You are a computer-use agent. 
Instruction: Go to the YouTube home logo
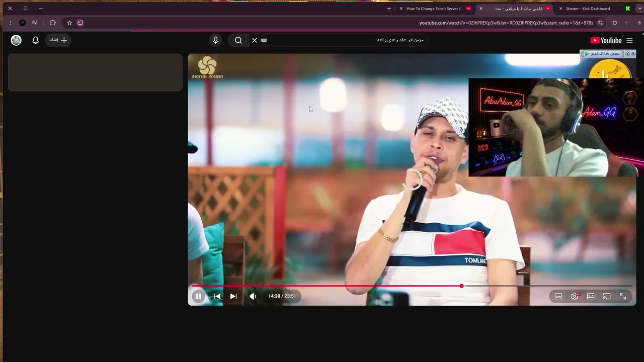606,40
